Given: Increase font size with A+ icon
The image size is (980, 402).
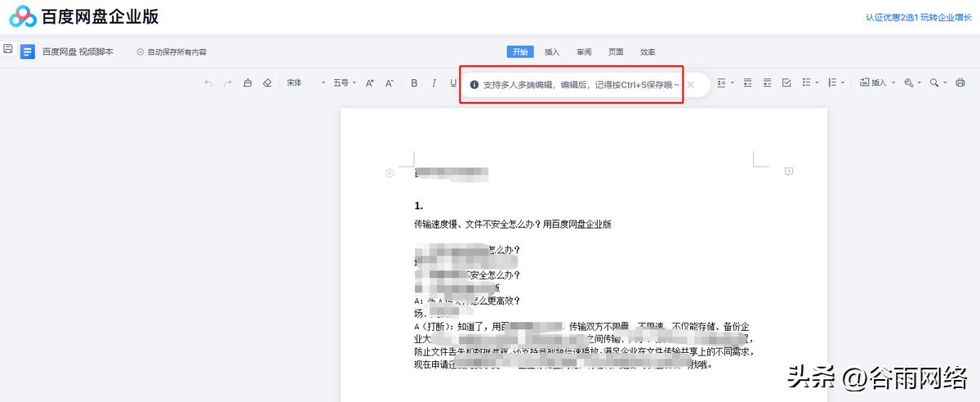Looking at the screenshot, I should coord(369,83).
